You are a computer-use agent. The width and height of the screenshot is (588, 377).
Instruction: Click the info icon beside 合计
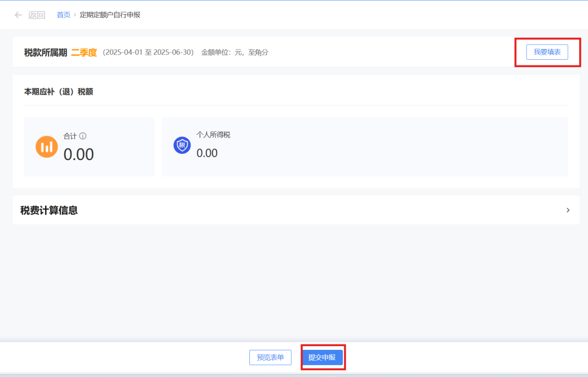click(x=83, y=136)
